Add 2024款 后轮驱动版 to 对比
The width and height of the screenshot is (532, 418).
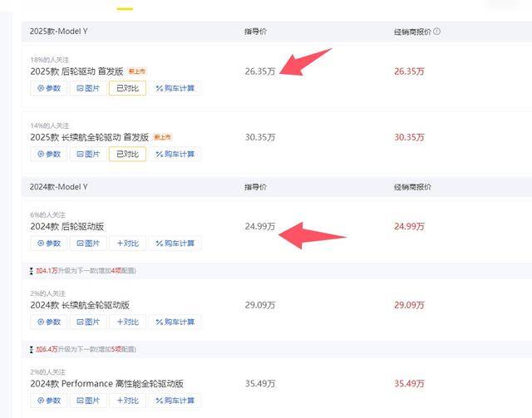coord(127,243)
